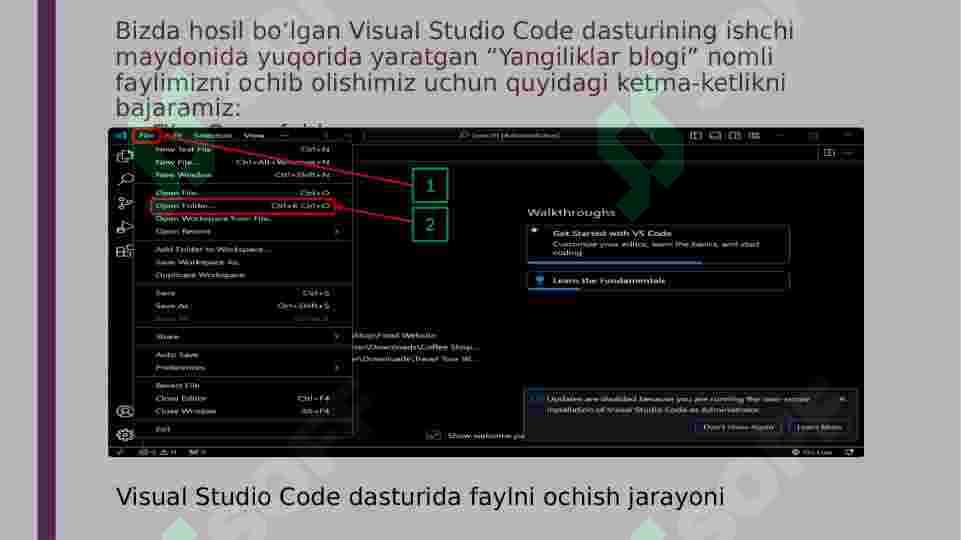The width and height of the screenshot is (961, 540).
Task: Click the split editor icon
Action: pyautogui.click(x=829, y=153)
